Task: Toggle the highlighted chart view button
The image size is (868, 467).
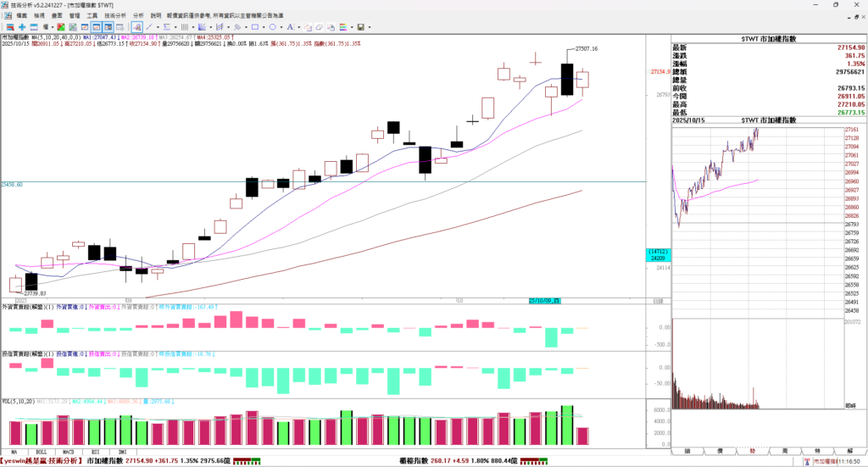Action: click(97, 27)
